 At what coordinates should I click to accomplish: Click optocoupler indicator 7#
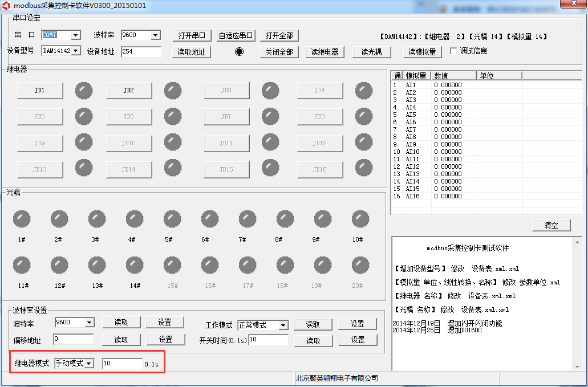pyautogui.click(x=247, y=219)
